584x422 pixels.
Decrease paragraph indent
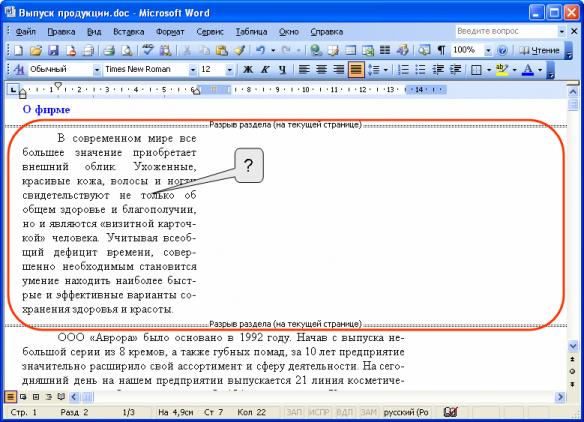[438, 69]
